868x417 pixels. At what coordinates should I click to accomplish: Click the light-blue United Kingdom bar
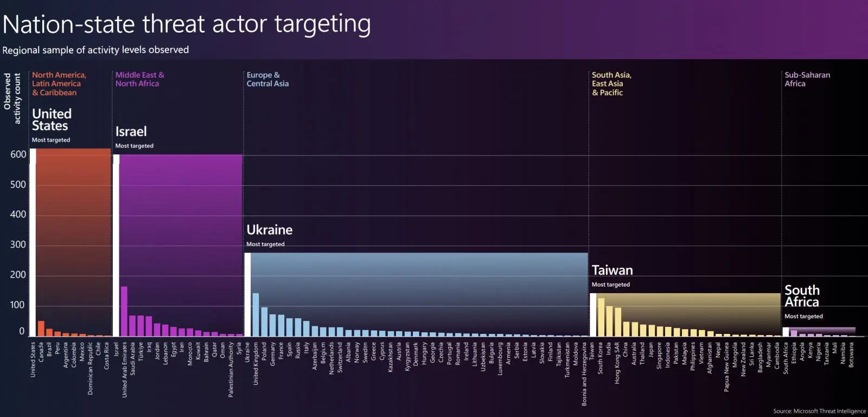[256, 314]
